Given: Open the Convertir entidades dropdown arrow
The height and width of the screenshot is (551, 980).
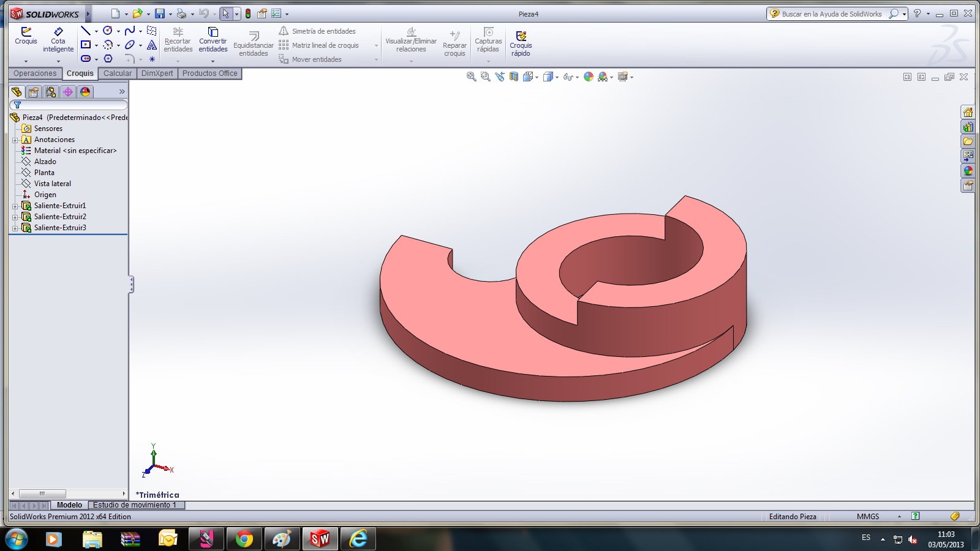Looking at the screenshot, I should pyautogui.click(x=213, y=61).
